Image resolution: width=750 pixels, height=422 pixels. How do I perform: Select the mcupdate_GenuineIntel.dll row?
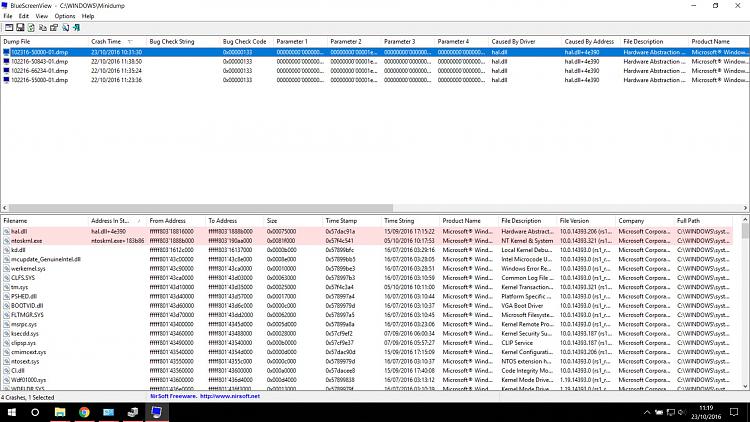pos(366,259)
